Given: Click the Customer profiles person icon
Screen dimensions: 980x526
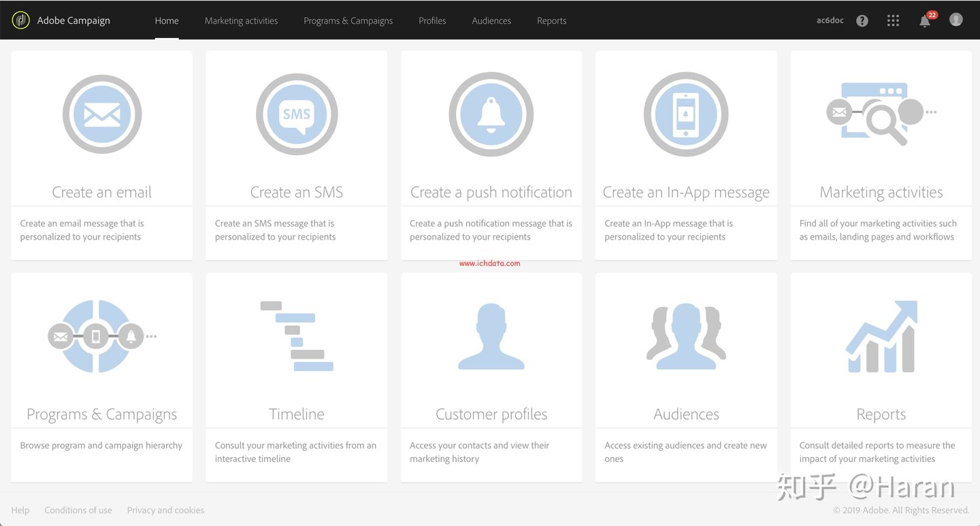Looking at the screenshot, I should (x=491, y=336).
